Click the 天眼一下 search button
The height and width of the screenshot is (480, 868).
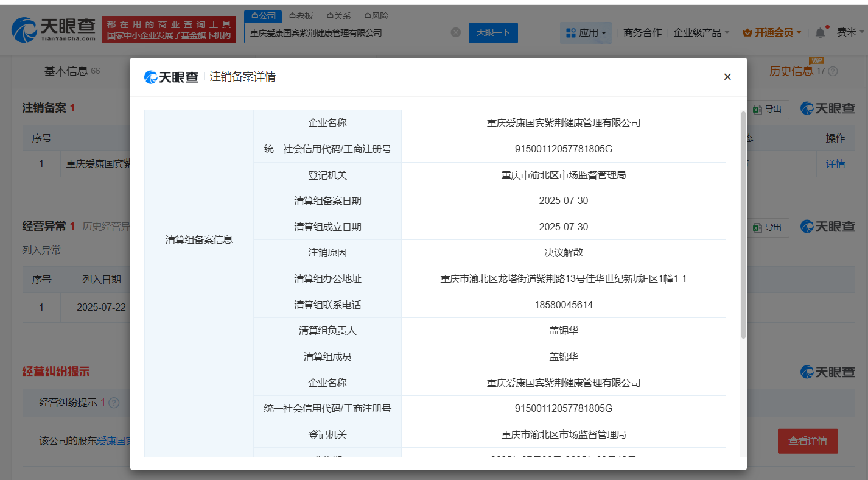[x=494, y=32]
